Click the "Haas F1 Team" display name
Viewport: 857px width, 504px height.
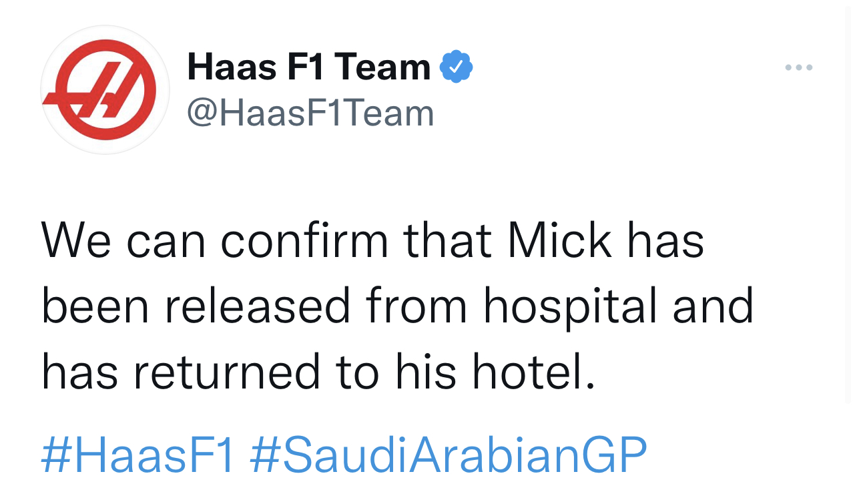(x=309, y=67)
